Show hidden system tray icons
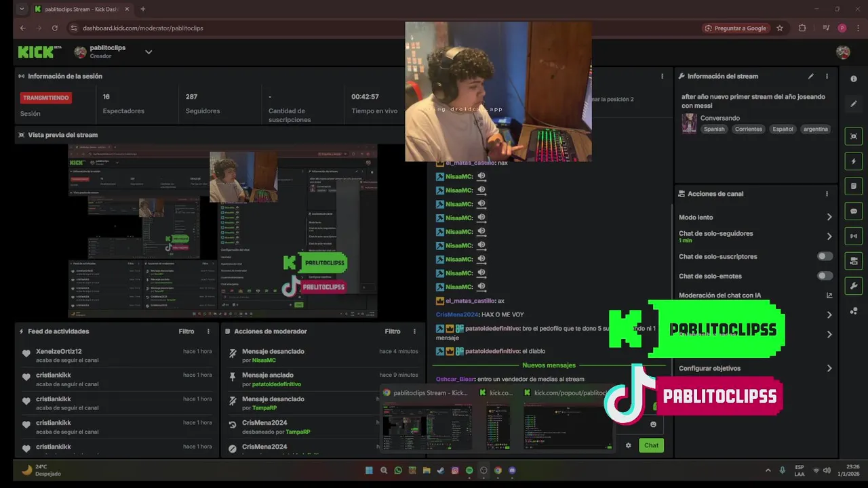This screenshot has width=868, height=488. pyautogui.click(x=768, y=470)
